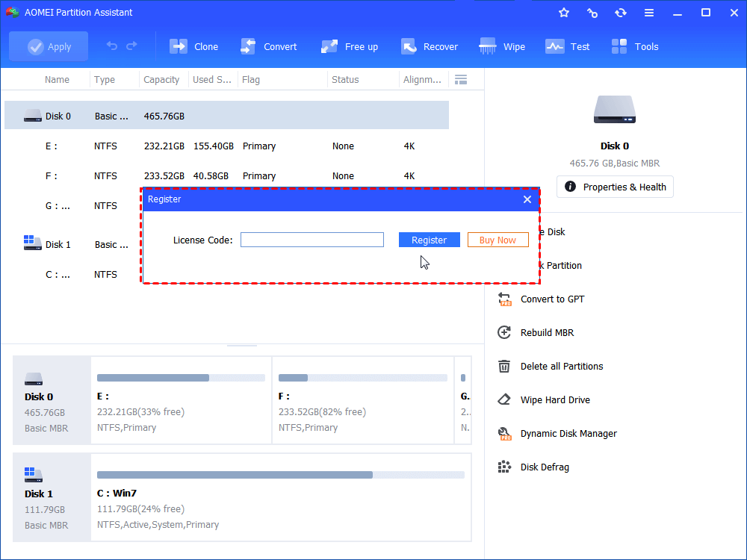
Task: Click the refresh icon in title bar
Action: click(x=620, y=13)
